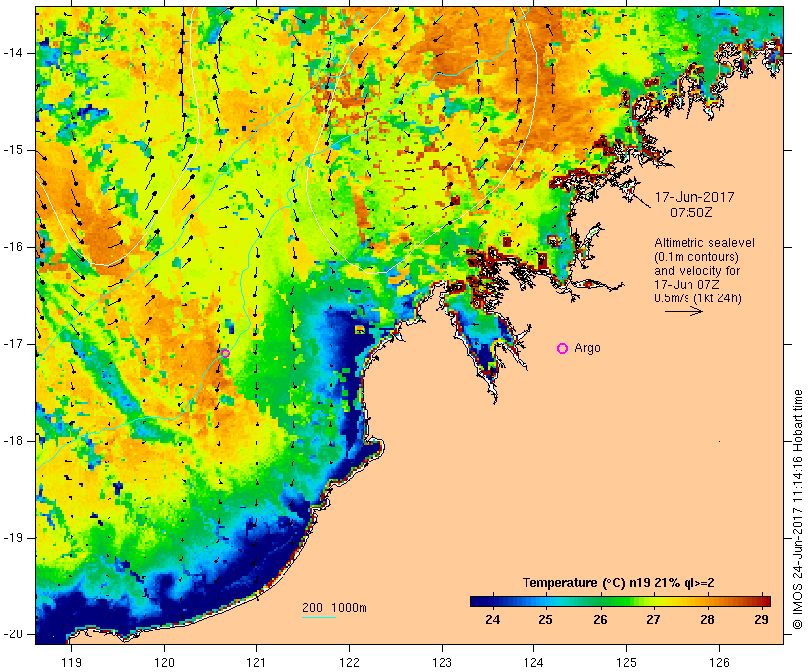Click the '07:50Z' time label
The height and width of the screenshot is (672, 810).
pyautogui.click(x=690, y=212)
